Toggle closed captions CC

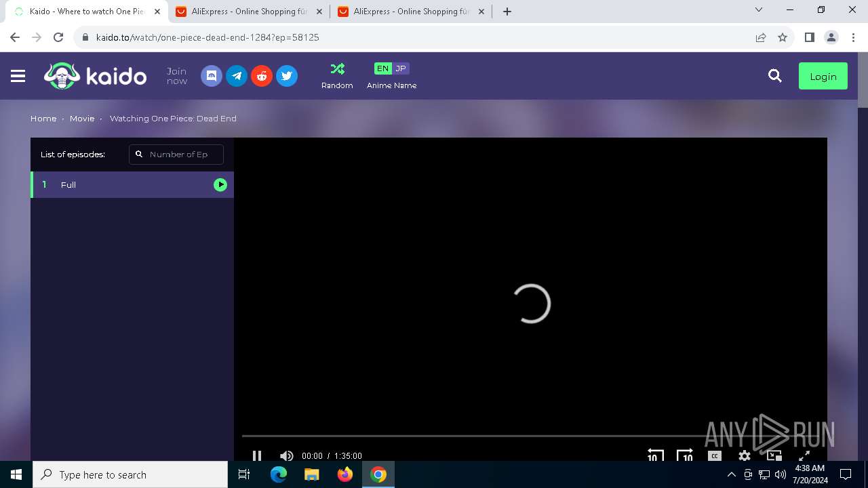pyautogui.click(x=715, y=455)
